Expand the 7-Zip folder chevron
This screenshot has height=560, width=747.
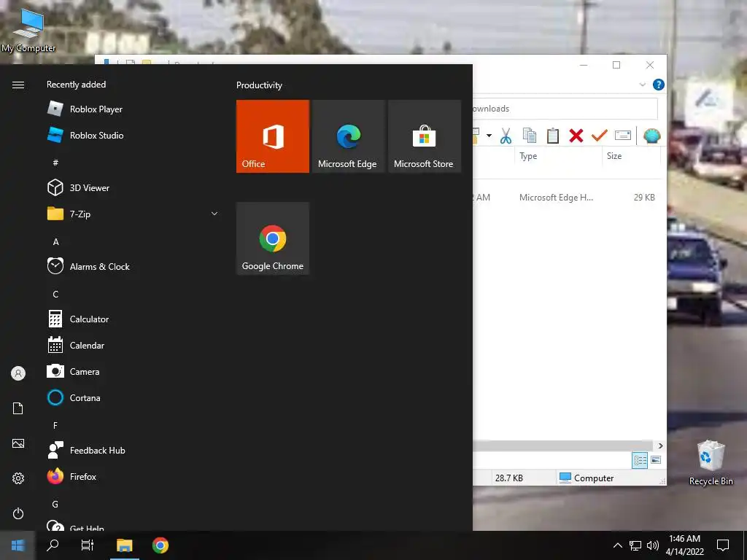pyautogui.click(x=214, y=214)
